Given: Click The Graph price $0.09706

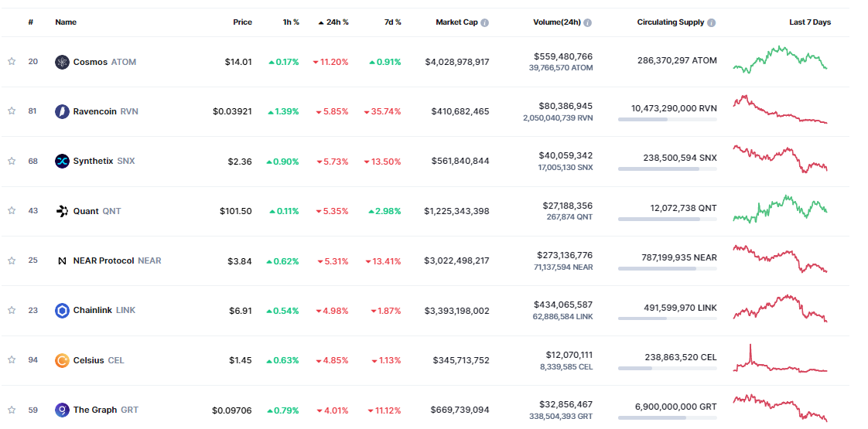Looking at the screenshot, I should [x=232, y=410].
